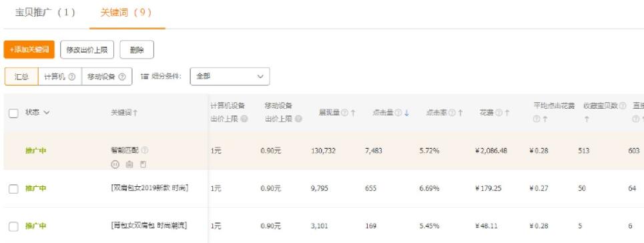
Task: Click click-rate value 6.69%
Action: pos(429,189)
